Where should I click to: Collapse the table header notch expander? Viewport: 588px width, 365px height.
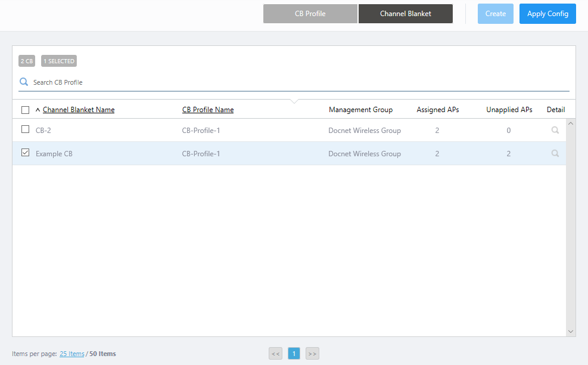coord(294,101)
